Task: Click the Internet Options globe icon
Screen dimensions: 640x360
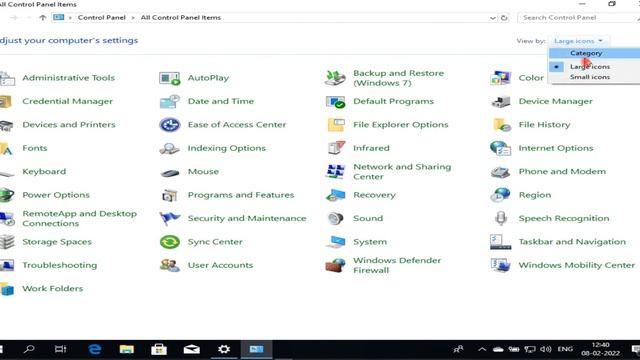Action: [500, 148]
